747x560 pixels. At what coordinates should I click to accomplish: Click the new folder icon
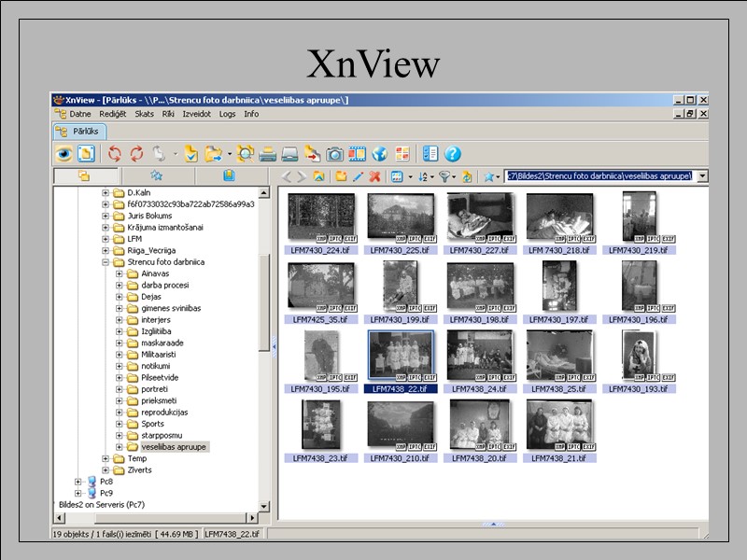click(341, 176)
